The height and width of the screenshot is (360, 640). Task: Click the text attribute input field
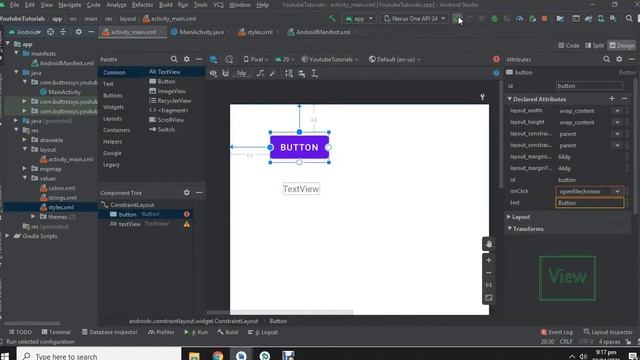click(590, 203)
